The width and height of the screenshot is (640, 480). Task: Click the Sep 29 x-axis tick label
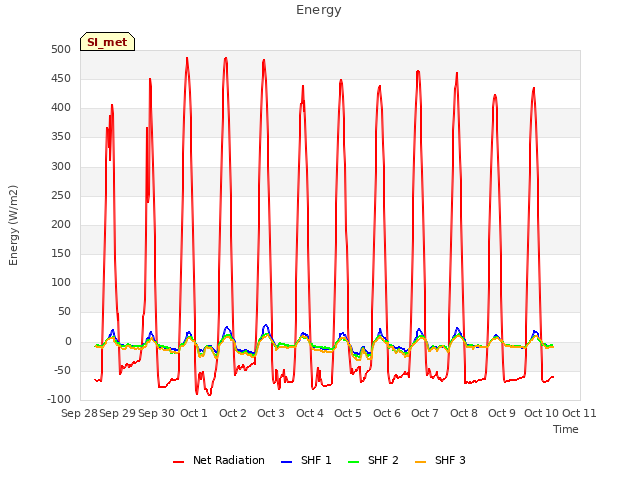(118, 413)
